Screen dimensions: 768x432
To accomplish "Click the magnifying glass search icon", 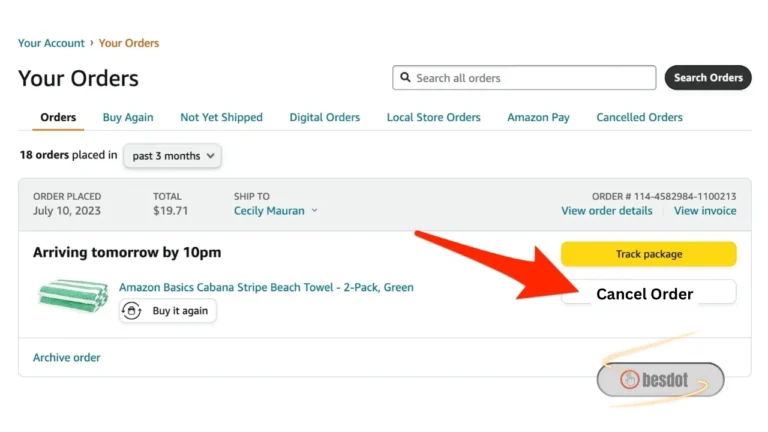I will pyautogui.click(x=405, y=77).
